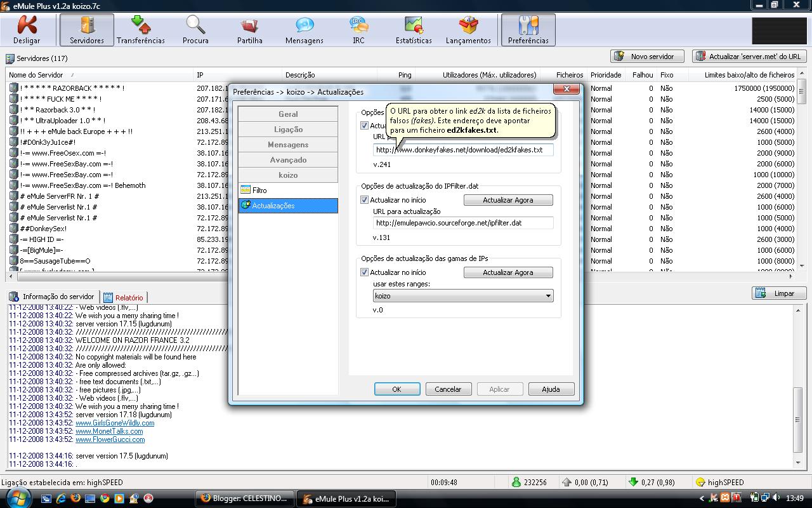Open Lançamentos from the toolbar
Image resolution: width=812 pixels, height=508 pixels.
coord(468,30)
